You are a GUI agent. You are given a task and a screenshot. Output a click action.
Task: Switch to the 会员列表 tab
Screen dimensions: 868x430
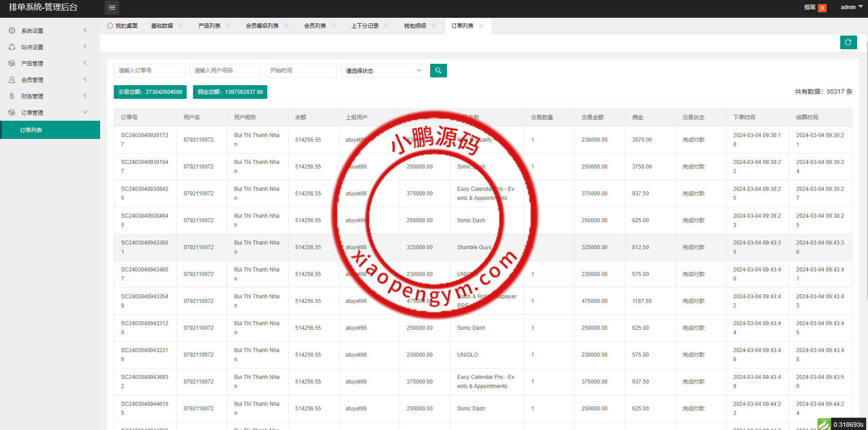coord(314,26)
